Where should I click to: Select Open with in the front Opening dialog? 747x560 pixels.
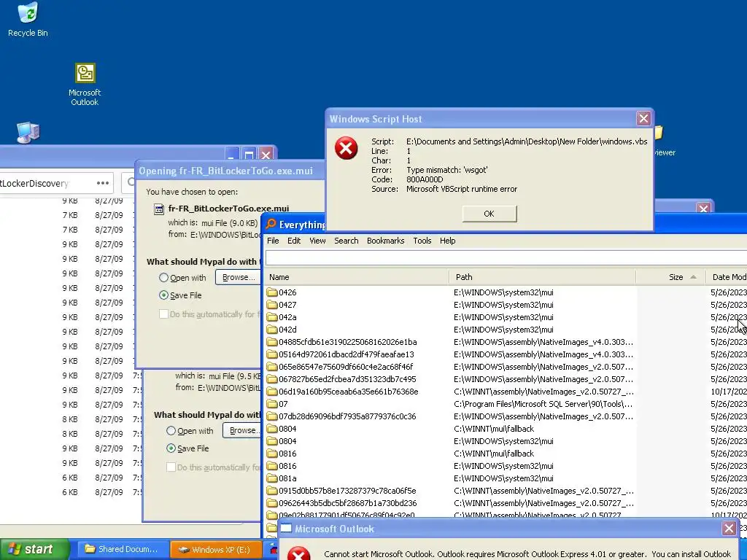pyautogui.click(x=164, y=278)
